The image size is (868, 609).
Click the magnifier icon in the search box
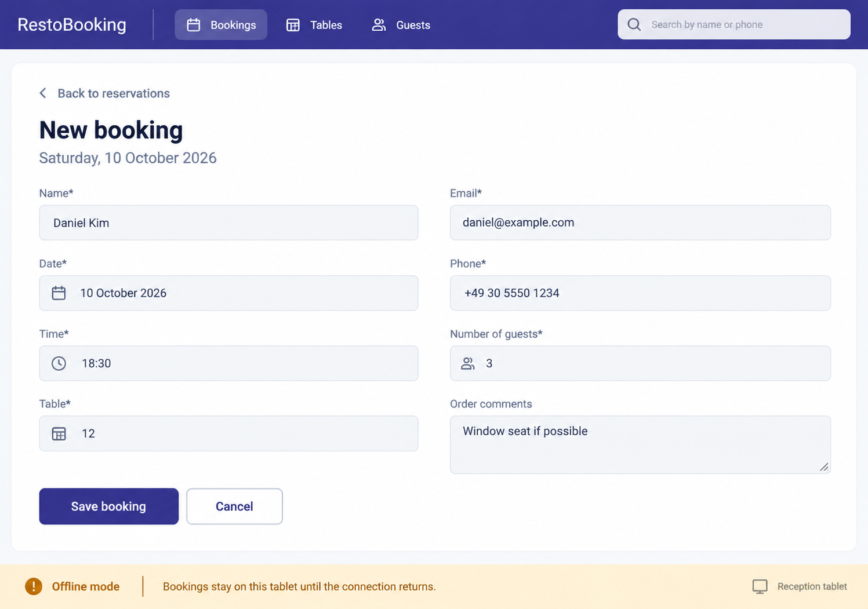pyautogui.click(x=634, y=24)
